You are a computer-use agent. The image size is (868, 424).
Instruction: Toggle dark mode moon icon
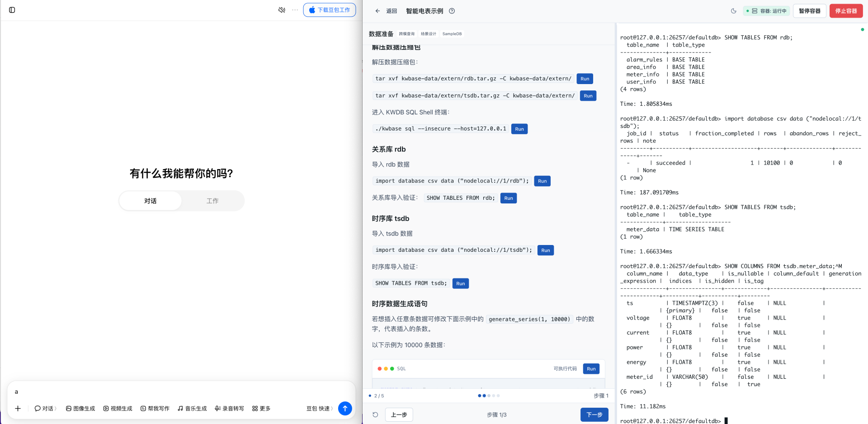click(x=733, y=11)
